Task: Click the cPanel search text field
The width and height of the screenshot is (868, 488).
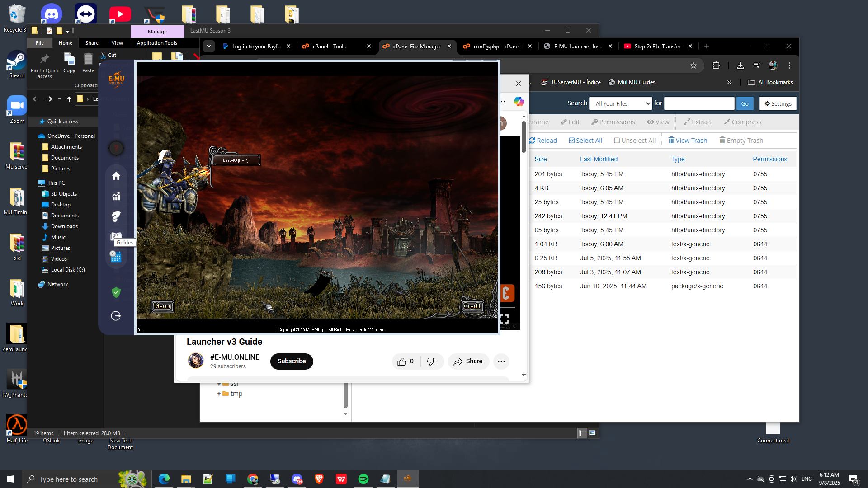Action: click(699, 103)
